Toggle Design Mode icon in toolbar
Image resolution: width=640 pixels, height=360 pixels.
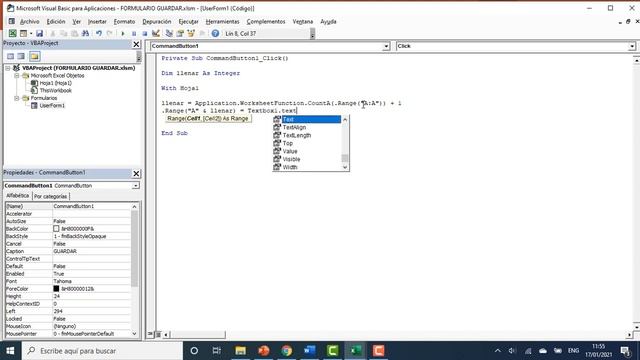coord(156,33)
